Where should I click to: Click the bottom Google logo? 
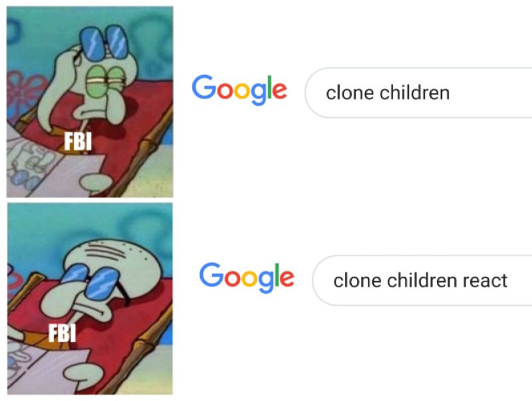pyautogui.click(x=247, y=277)
